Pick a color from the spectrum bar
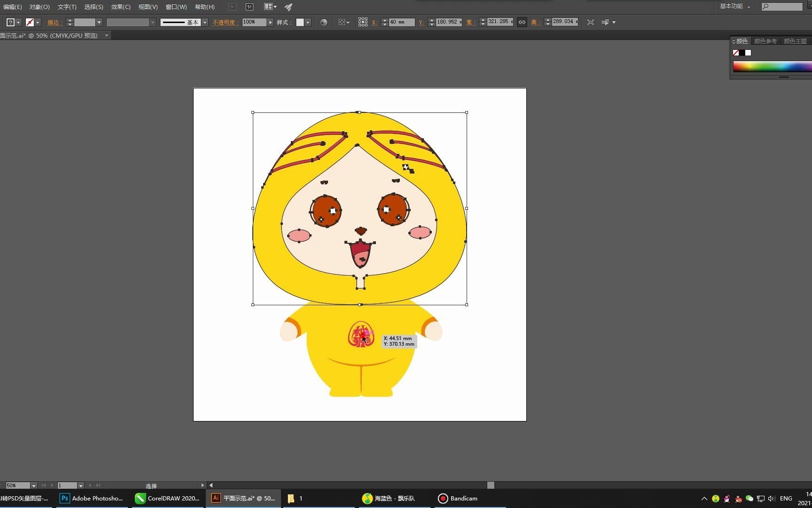Screen dimensions: 812x508 771,67
